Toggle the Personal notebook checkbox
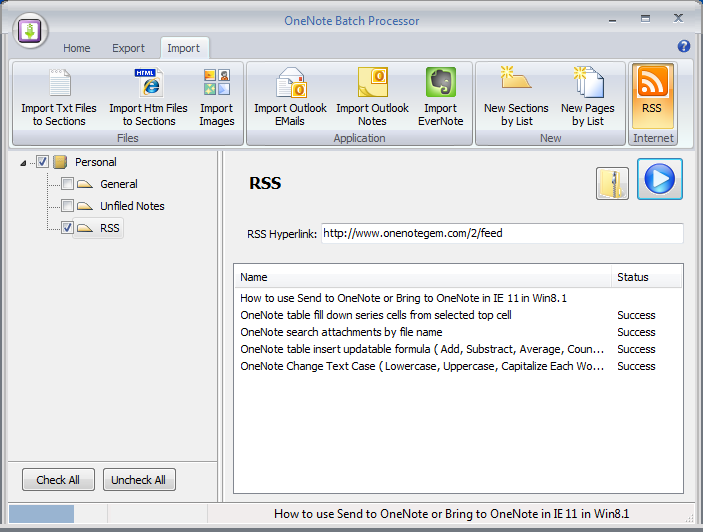703x532 pixels. tap(43, 162)
